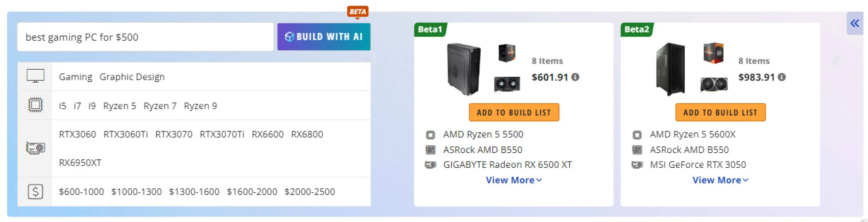Collapse the panel with the double-chevron icon
868x222 pixels.
tap(855, 24)
